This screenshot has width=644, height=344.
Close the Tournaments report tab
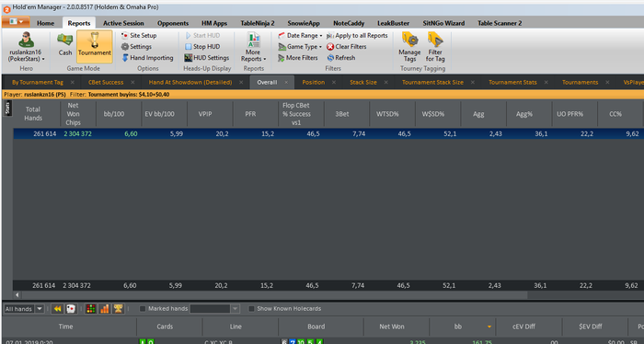click(607, 83)
